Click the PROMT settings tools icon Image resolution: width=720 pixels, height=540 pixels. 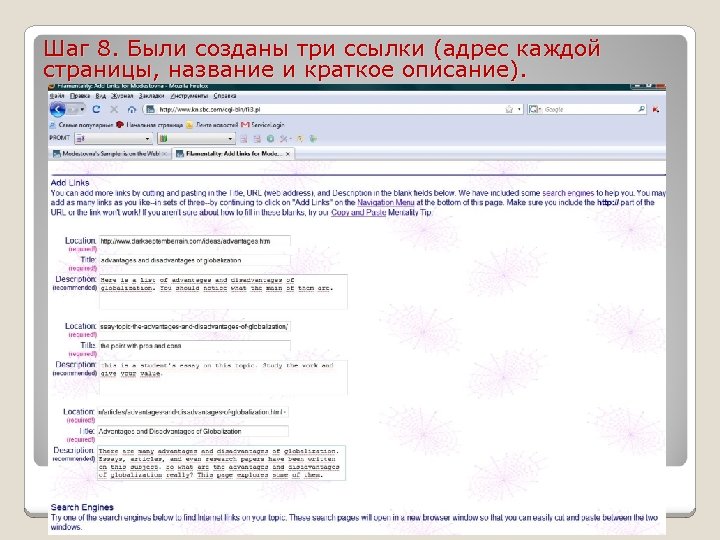(x=285, y=138)
